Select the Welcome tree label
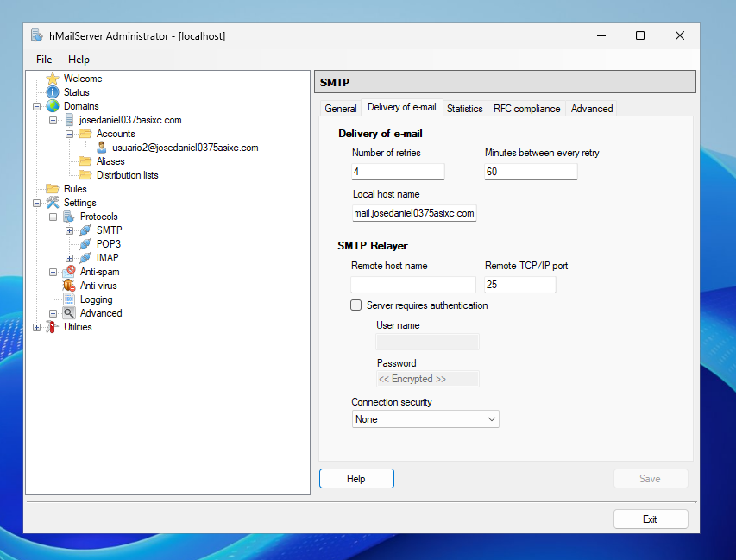 [x=83, y=79]
